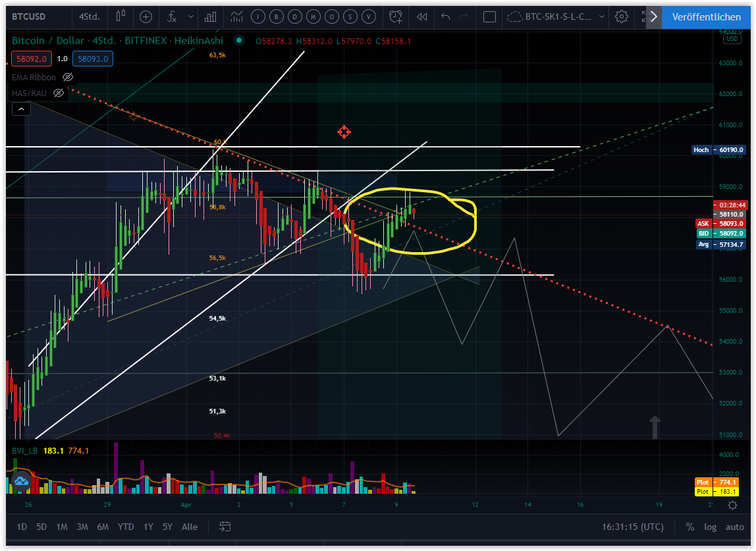Image resolution: width=756 pixels, height=551 pixels.
Task: Select the red target crosshair marker on the chart
Action: 344,132
